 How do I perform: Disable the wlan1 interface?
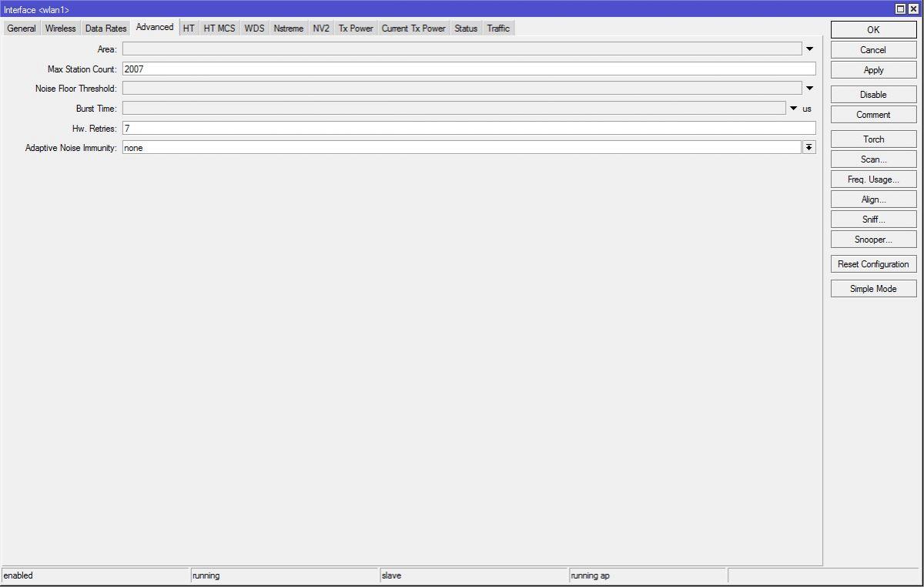(x=873, y=95)
